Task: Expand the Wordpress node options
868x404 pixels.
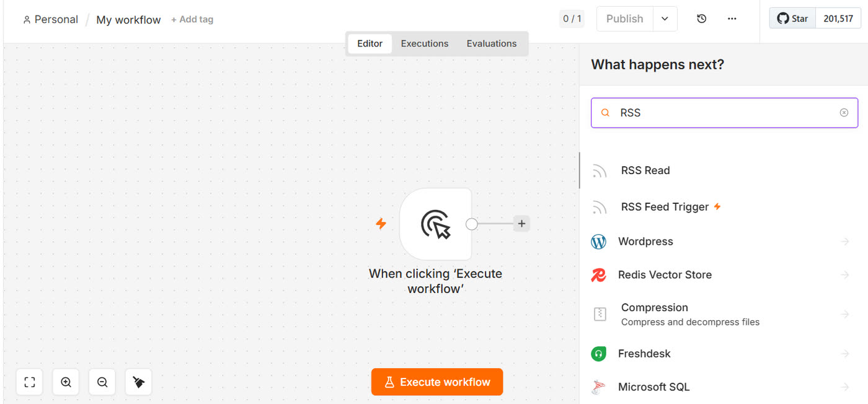Action: pyautogui.click(x=844, y=242)
